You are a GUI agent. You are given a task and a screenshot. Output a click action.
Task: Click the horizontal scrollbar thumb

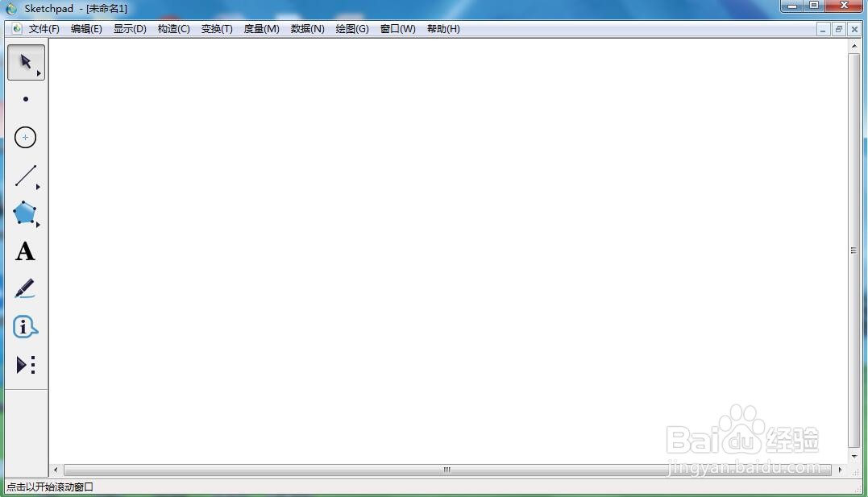[447, 470]
